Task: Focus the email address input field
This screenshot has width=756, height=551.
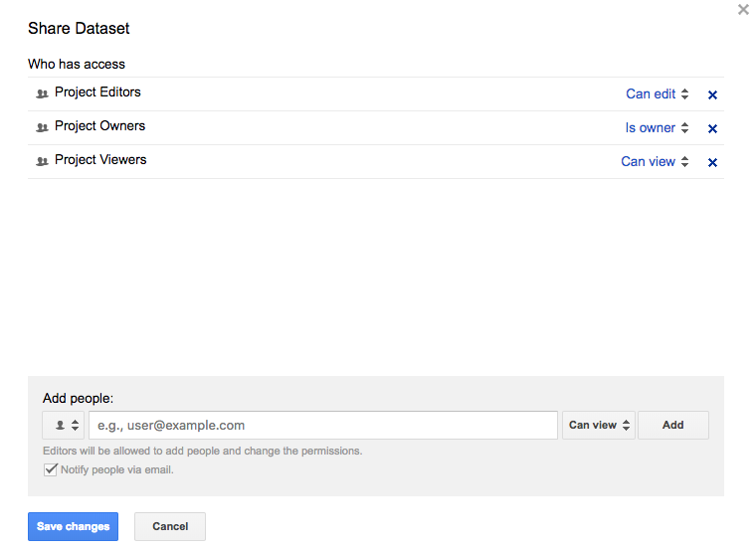Action: pyautogui.click(x=322, y=426)
